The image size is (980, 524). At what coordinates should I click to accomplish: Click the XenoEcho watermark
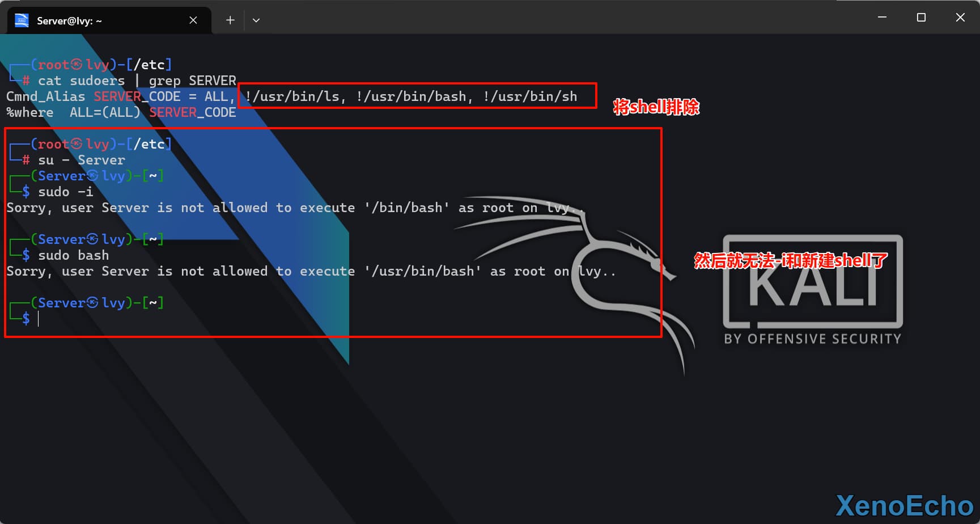pos(904,506)
